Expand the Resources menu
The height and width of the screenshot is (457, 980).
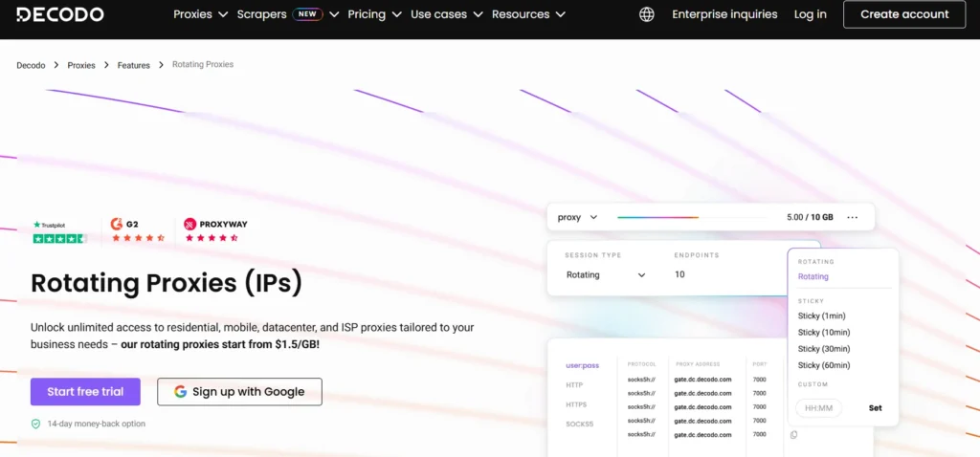click(528, 14)
